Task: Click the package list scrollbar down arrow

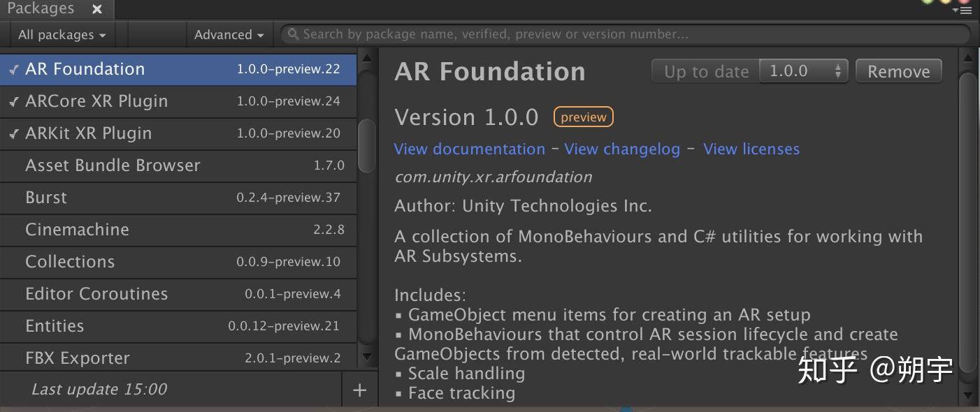Action: click(x=366, y=358)
